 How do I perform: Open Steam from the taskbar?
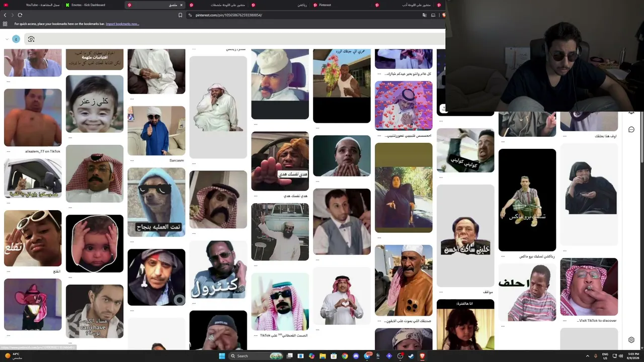point(411,356)
